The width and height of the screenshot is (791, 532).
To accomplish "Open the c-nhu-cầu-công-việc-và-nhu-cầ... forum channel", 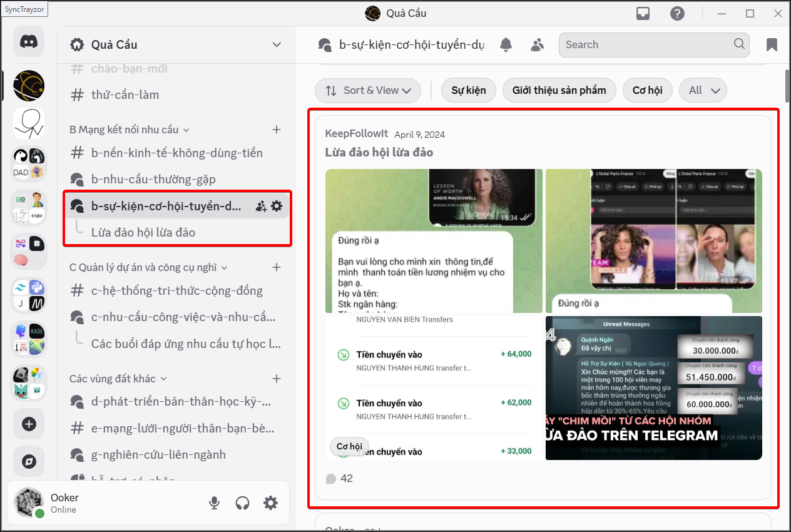I will 177,317.
